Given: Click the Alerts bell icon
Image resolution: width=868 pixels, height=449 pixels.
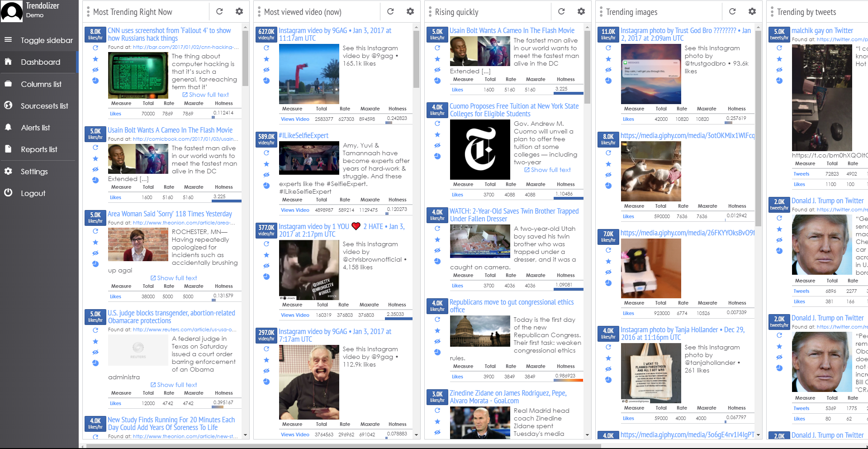Looking at the screenshot, I should [x=8, y=127].
